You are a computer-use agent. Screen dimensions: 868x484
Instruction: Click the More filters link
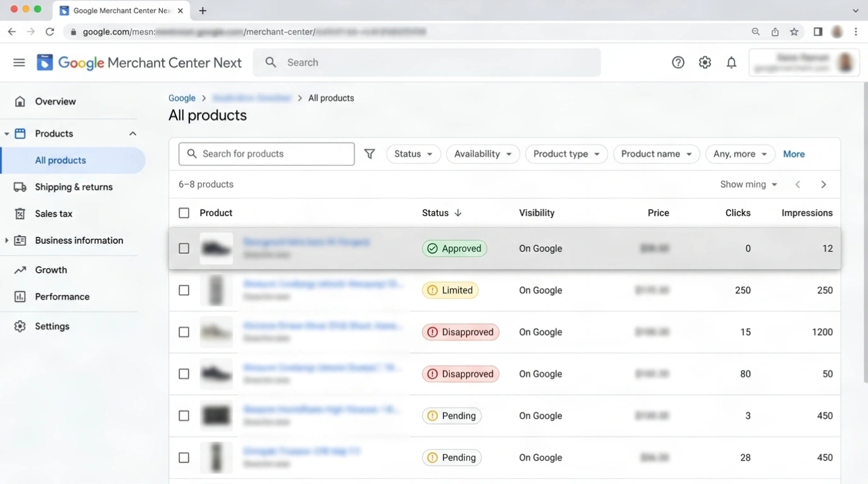pos(794,154)
